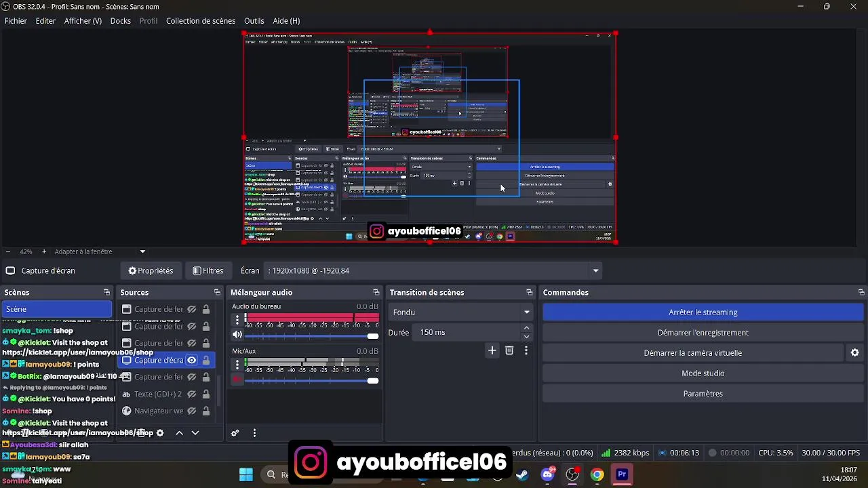
Task: Show the Texte (GDI+) 2 source
Action: (x=192, y=394)
